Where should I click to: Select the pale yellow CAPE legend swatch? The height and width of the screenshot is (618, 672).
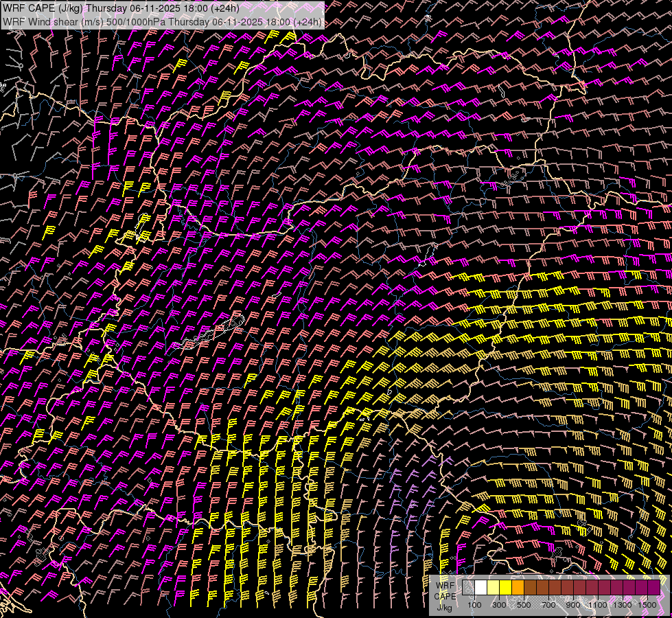click(x=493, y=588)
